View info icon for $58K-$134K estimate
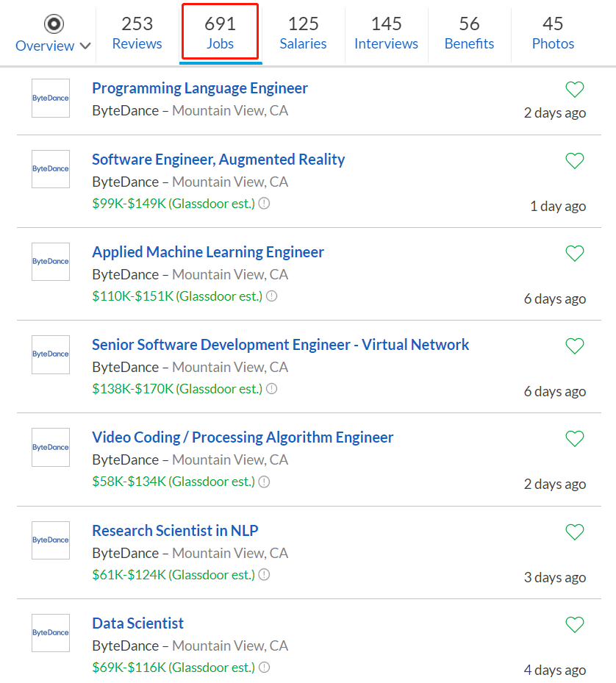 pyautogui.click(x=264, y=482)
